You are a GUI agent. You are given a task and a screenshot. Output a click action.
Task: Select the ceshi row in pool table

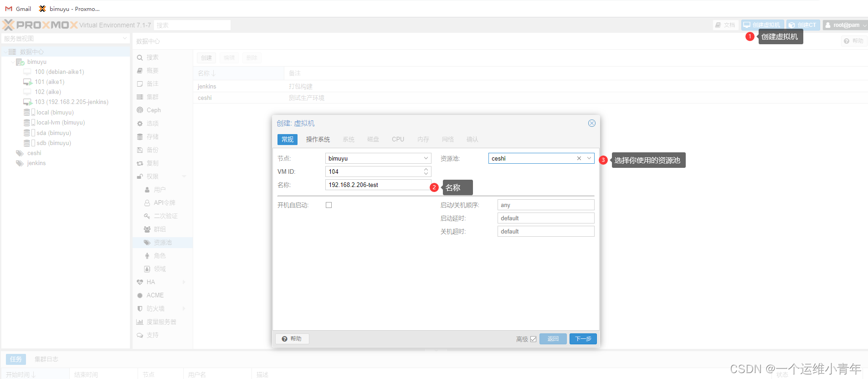pyautogui.click(x=530, y=98)
